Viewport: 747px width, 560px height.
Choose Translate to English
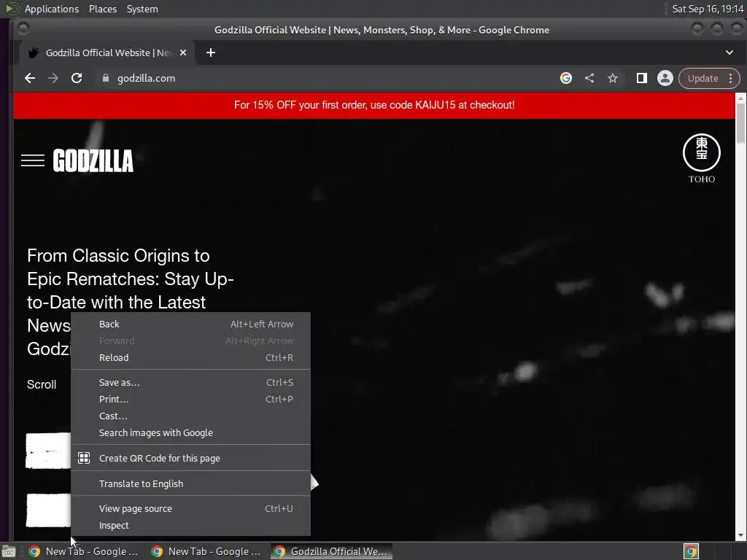190,484
